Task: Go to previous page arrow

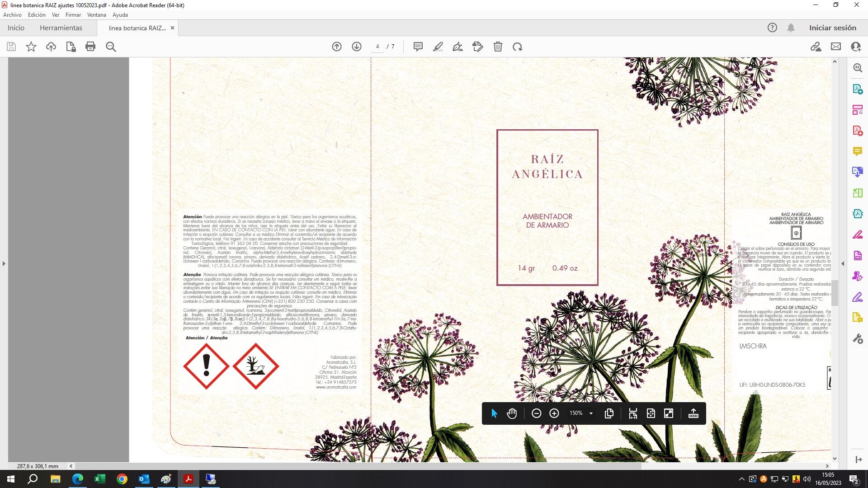Action: coord(337,47)
